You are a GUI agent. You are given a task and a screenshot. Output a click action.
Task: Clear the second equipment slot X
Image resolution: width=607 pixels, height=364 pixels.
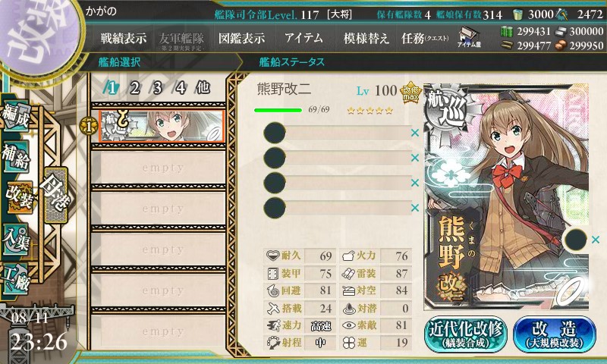click(415, 158)
